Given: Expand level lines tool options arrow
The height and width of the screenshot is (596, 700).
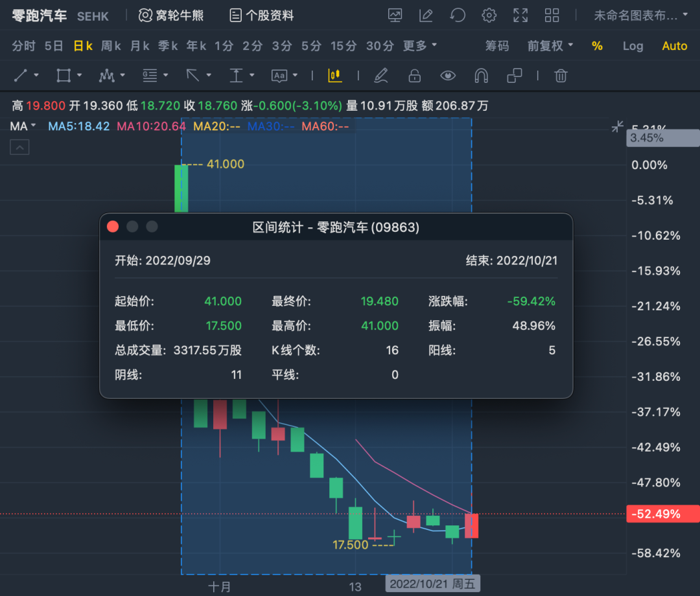Looking at the screenshot, I should (x=166, y=75).
